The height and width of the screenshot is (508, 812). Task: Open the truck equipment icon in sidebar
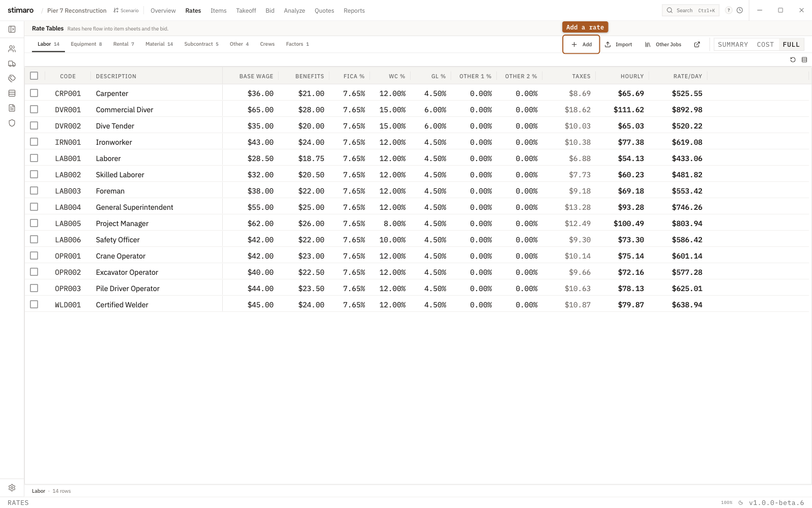pos(12,63)
